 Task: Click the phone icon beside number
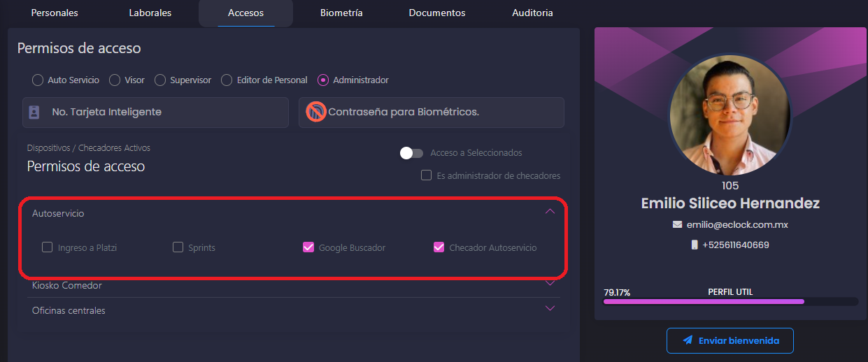click(695, 245)
